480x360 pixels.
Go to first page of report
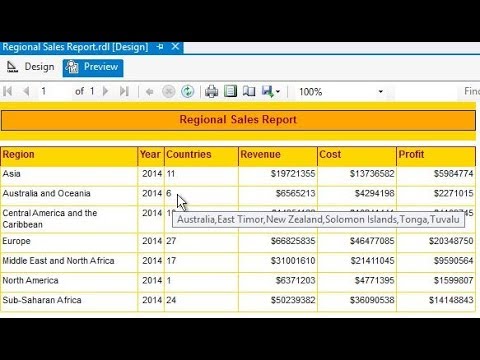(8, 91)
